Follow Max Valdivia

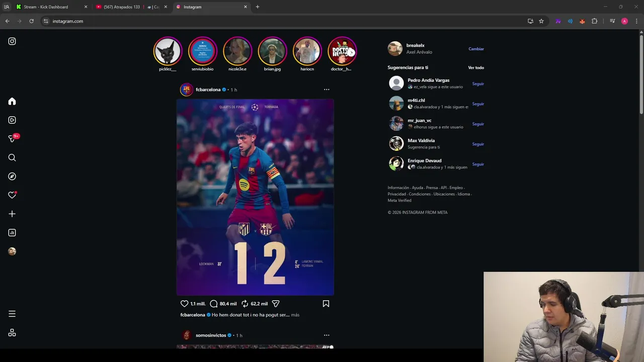coord(478,144)
